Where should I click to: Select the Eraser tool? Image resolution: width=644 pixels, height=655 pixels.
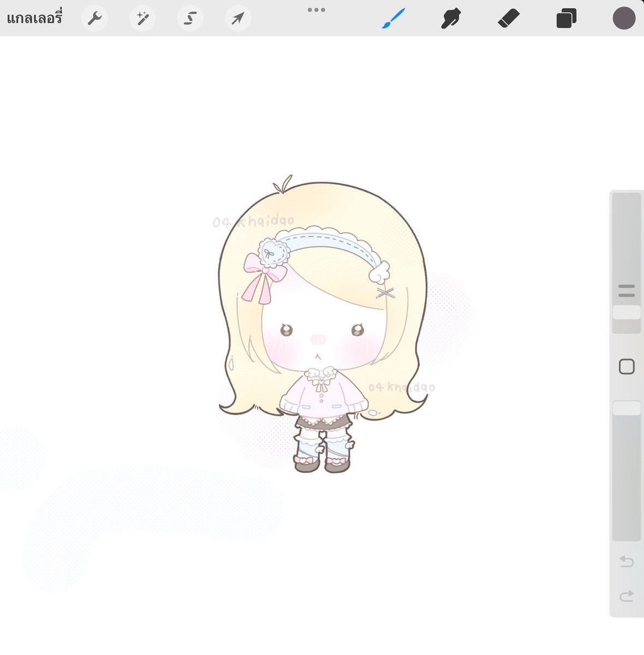tap(509, 19)
